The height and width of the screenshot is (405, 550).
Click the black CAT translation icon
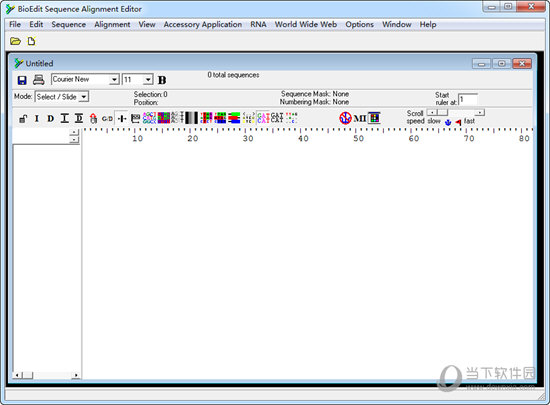[277, 118]
